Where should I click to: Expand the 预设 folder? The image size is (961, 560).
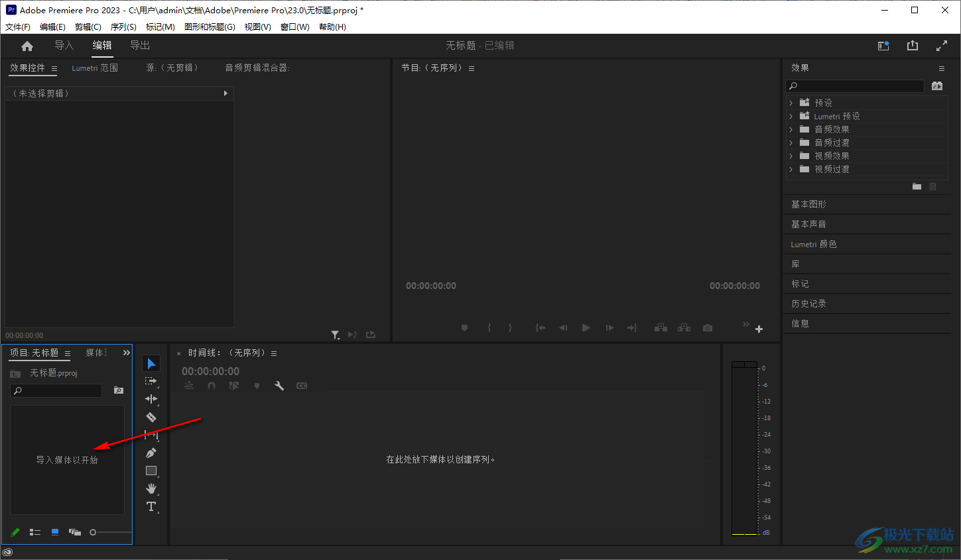791,103
